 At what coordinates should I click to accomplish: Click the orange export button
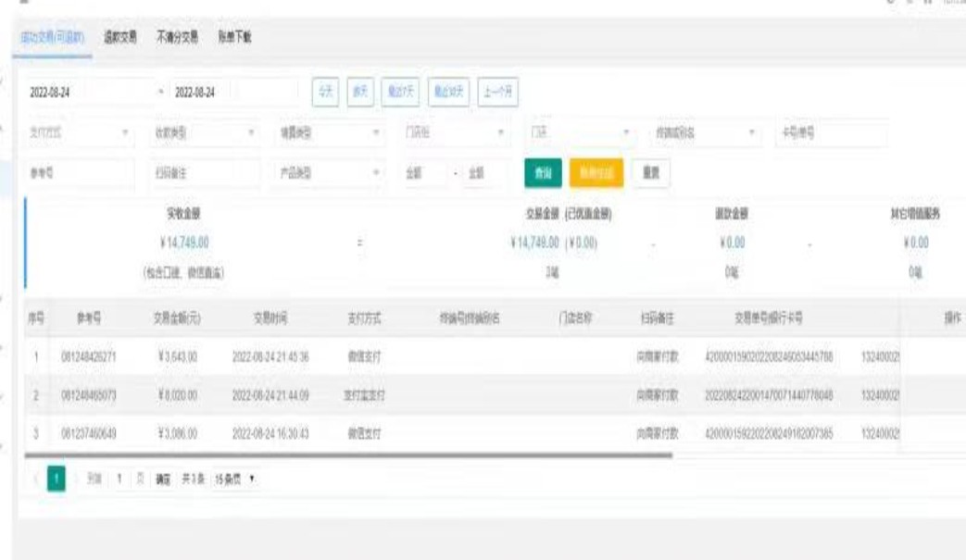[x=596, y=173]
